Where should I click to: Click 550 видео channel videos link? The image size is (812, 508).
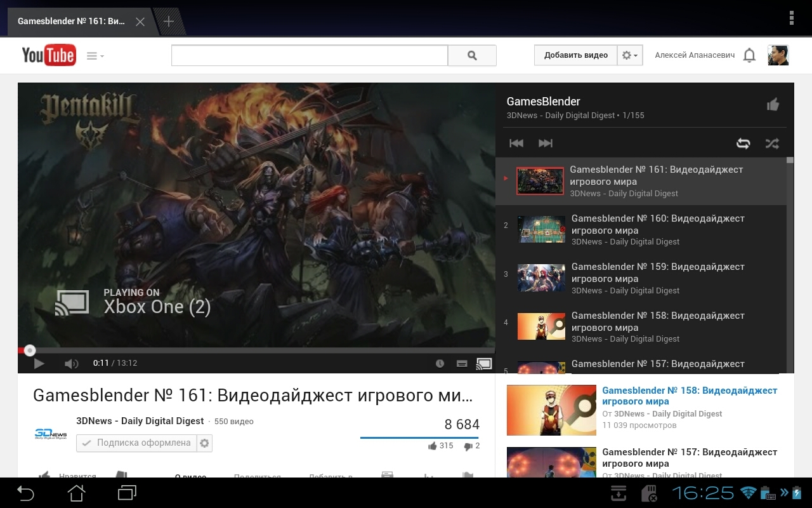pyautogui.click(x=234, y=422)
